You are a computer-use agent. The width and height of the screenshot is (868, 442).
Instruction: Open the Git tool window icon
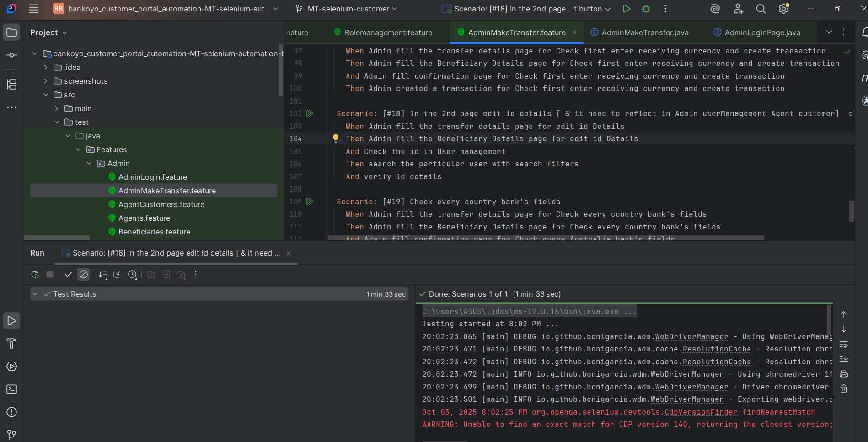pyautogui.click(x=11, y=434)
